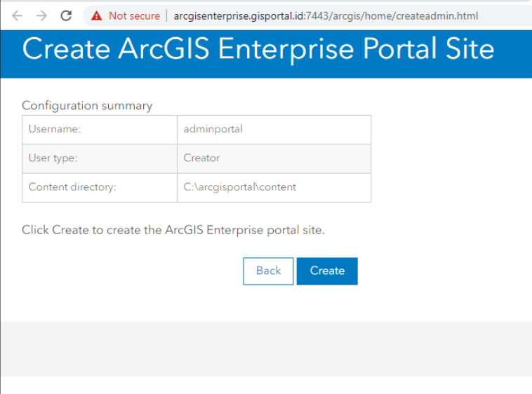
Task: Click the adminportal value
Action: pyautogui.click(x=213, y=129)
